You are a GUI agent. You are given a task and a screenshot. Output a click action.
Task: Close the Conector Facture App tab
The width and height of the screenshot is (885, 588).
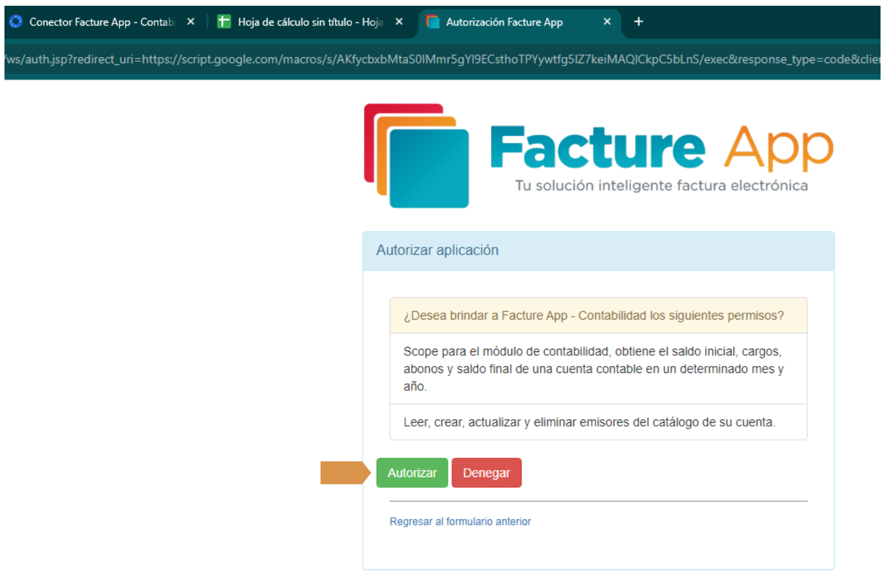click(x=191, y=22)
